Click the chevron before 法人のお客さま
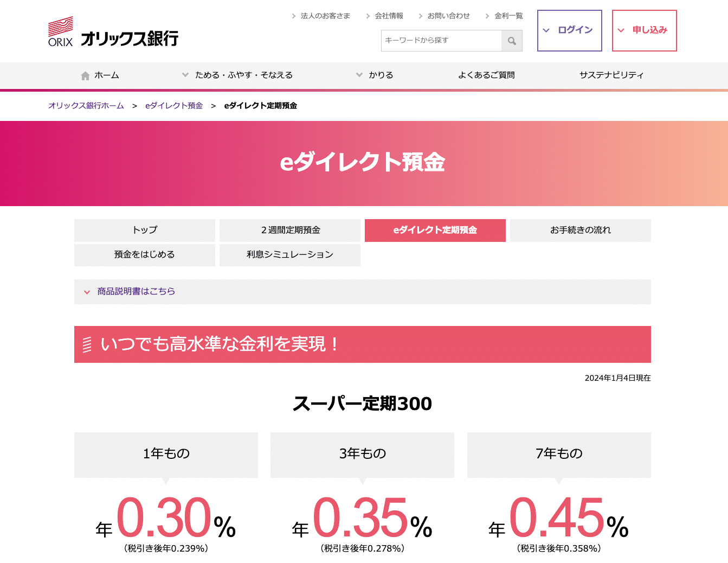Screen dimensions: 728x563 (294, 16)
